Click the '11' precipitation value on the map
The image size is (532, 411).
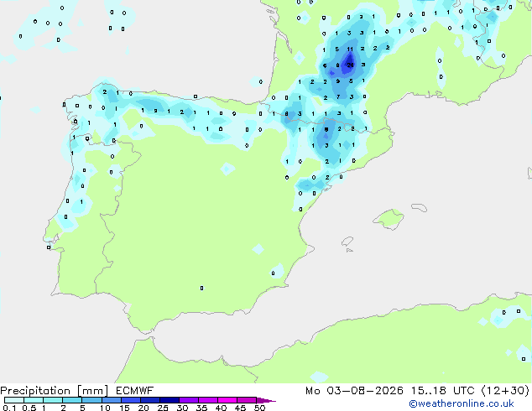click(x=350, y=49)
